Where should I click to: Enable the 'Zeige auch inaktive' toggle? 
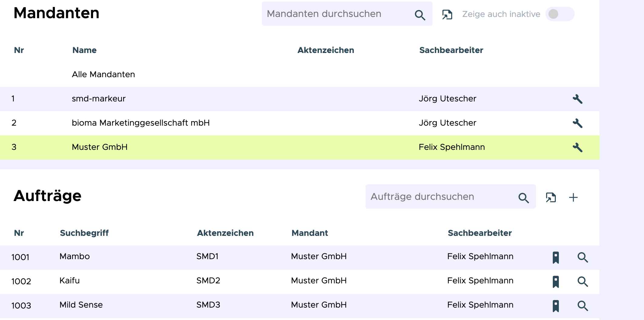coord(559,14)
